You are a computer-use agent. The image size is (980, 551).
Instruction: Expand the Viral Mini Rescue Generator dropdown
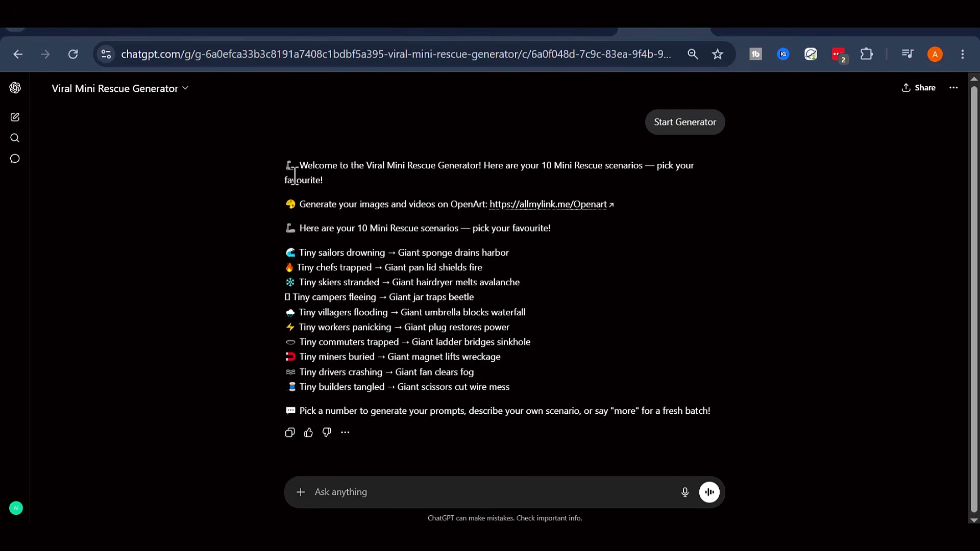[120, 88]
